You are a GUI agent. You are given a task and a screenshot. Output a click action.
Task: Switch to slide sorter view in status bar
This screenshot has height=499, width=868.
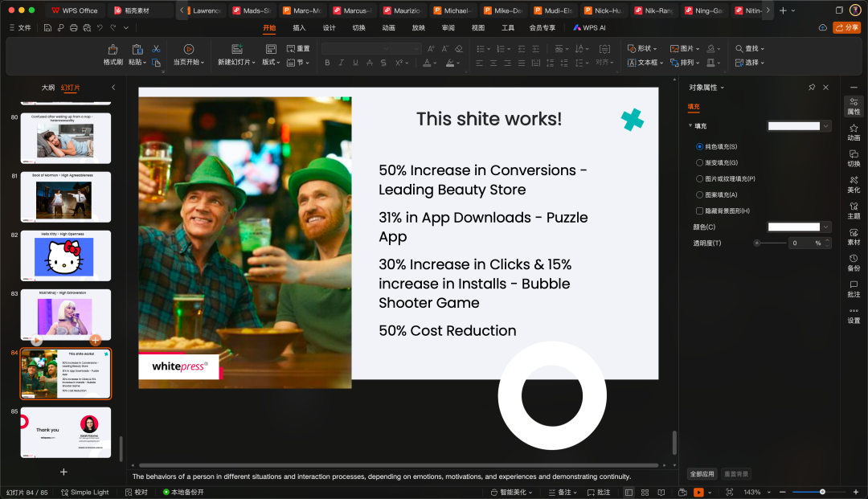click(645, 493)
